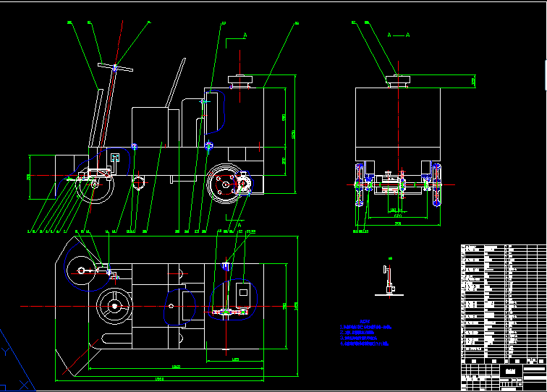Select the 1450 overall height dimension

(294, 135)
